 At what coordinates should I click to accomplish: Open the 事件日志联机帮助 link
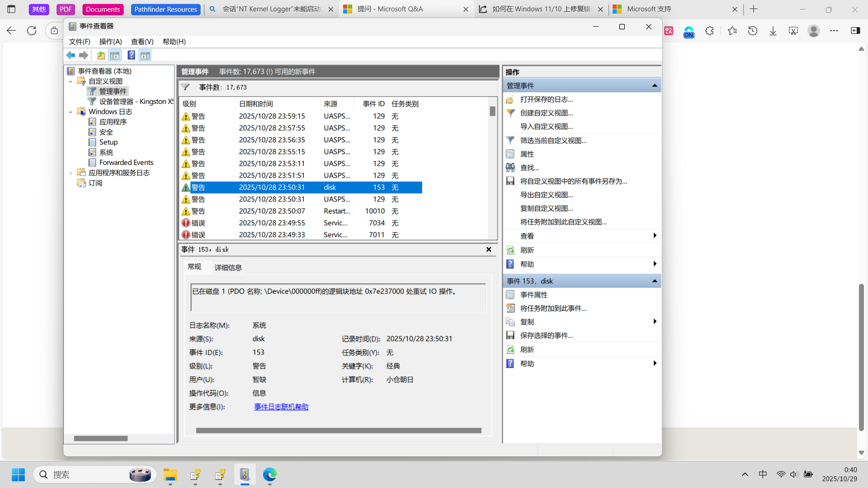point(281,407)
